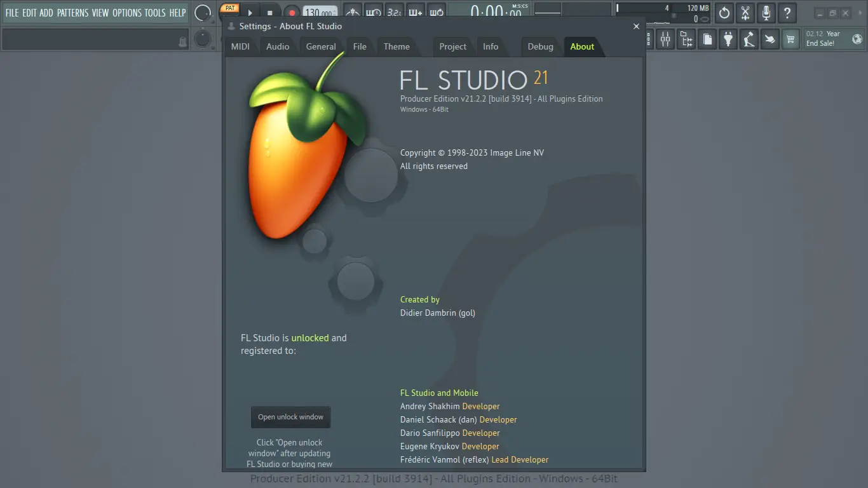Viewport: 868px width, 488px height.
Task: Close the Settings dialog
Action: (636, 26)
